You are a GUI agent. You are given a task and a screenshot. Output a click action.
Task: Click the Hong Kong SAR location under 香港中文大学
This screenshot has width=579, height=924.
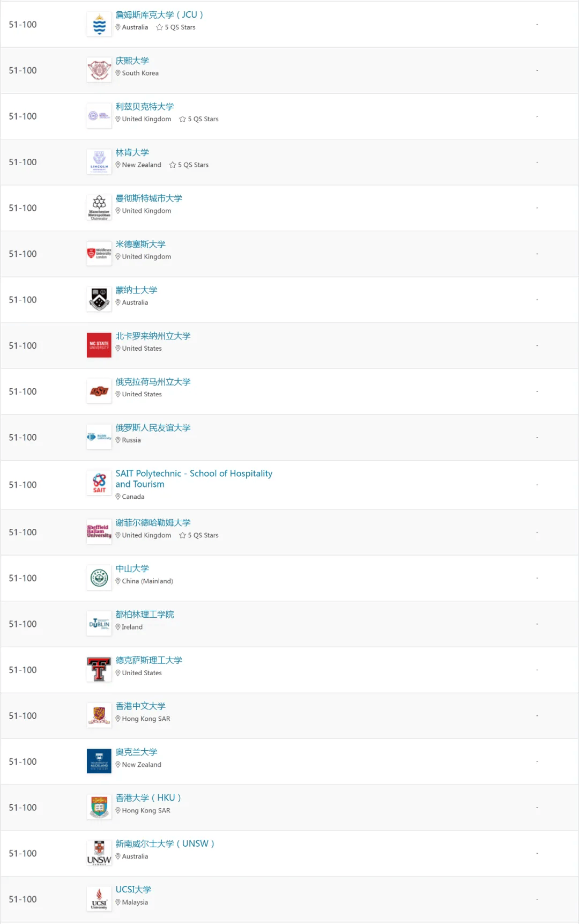coord(143,719)
